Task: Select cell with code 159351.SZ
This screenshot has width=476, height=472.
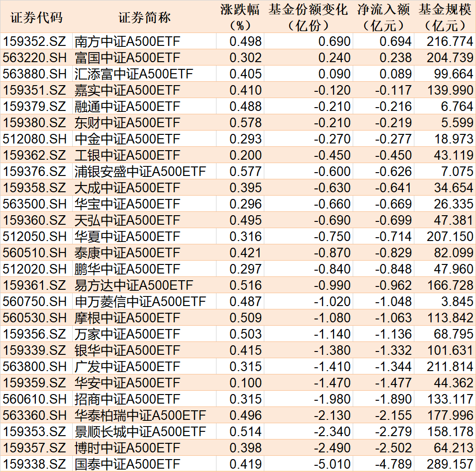Action: click(36, 90)
